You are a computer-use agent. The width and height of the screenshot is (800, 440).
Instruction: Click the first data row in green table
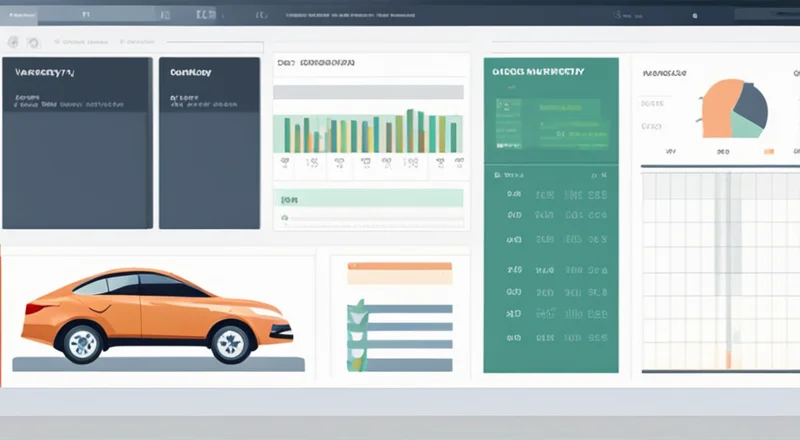click(x=556, y=195)
